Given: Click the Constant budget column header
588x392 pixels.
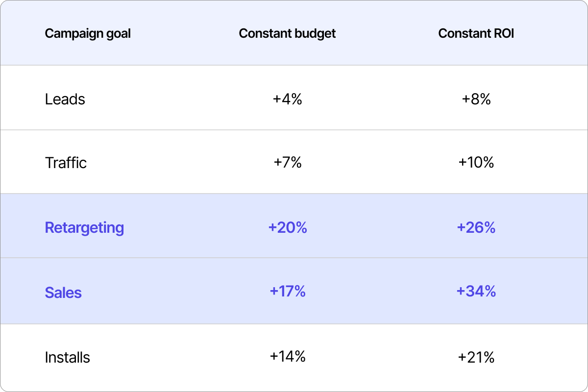Looking at the screenshot, I should coord(287,34).
